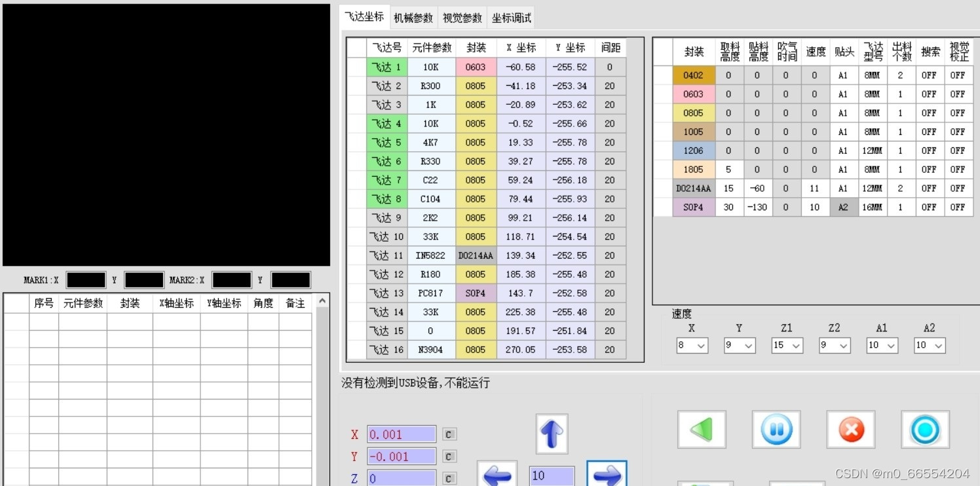Click X coordinate value 270.05

(521, 350)
